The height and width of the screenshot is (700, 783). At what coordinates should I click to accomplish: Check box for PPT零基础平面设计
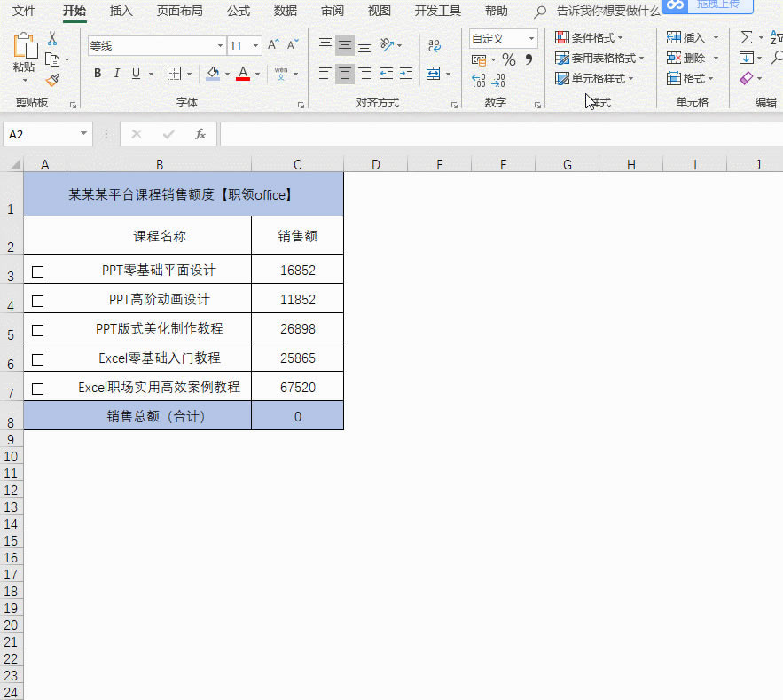37,271
